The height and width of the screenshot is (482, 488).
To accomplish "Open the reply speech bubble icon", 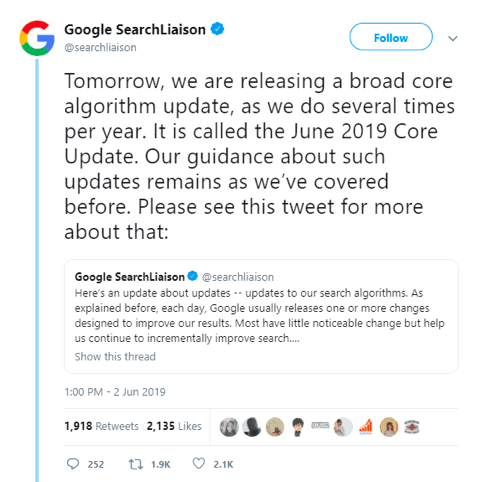I will pos(73,464).
